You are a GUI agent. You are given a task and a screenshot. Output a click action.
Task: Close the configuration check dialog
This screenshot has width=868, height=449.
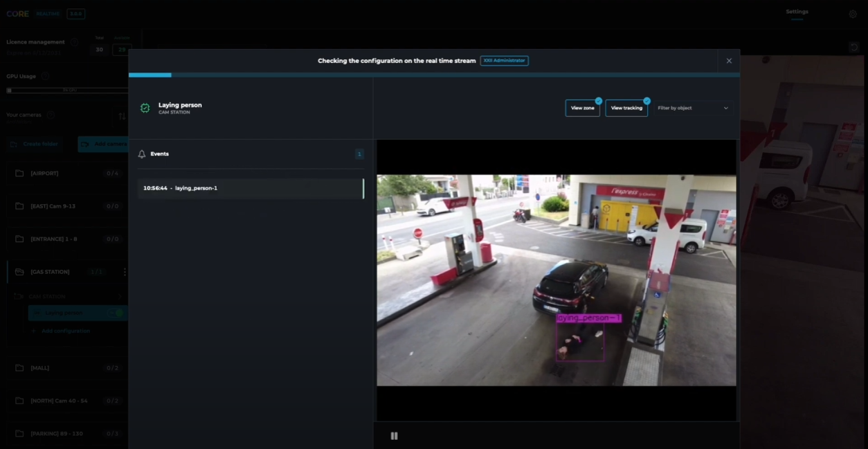[729, 61]
